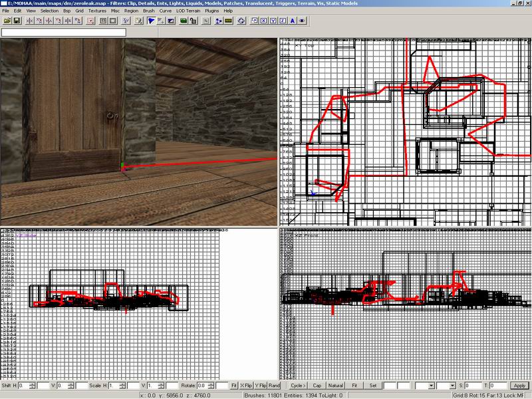Click the X-axis flip toolbar icon
The width and height of the screenshot is (532, 399).
(29, 21)
